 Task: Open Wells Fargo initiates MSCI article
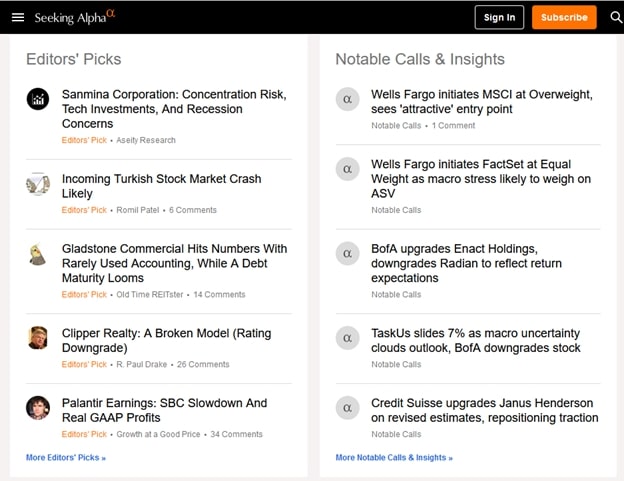[x=482, y=101]
